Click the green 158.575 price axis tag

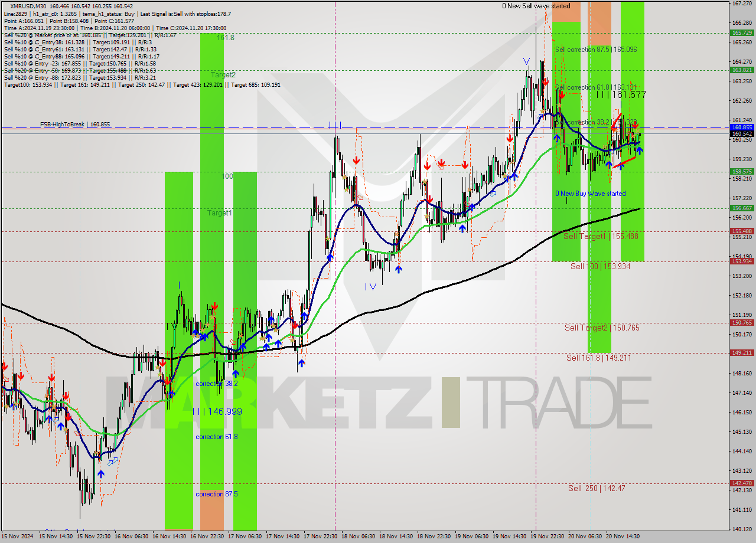[x=742, y=172]
